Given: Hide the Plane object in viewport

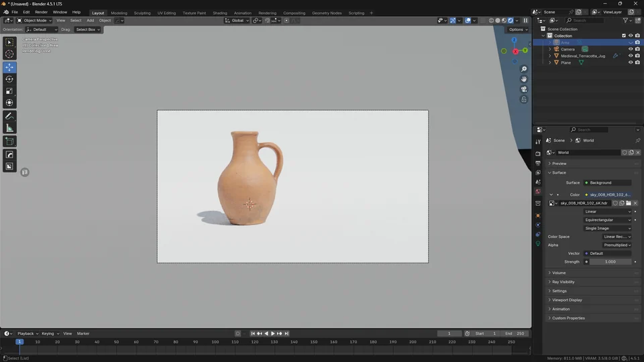Looking at the screenshot, I should pos(631,63).
